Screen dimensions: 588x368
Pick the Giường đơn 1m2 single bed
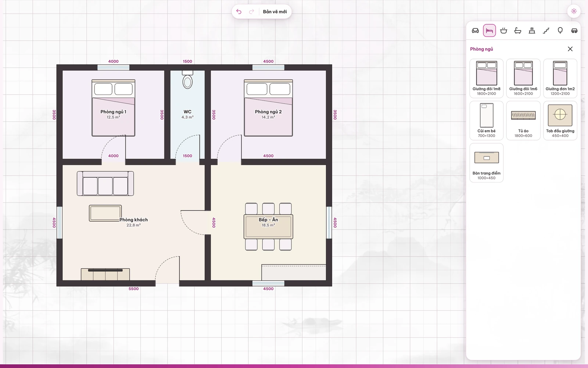(560, 78)
